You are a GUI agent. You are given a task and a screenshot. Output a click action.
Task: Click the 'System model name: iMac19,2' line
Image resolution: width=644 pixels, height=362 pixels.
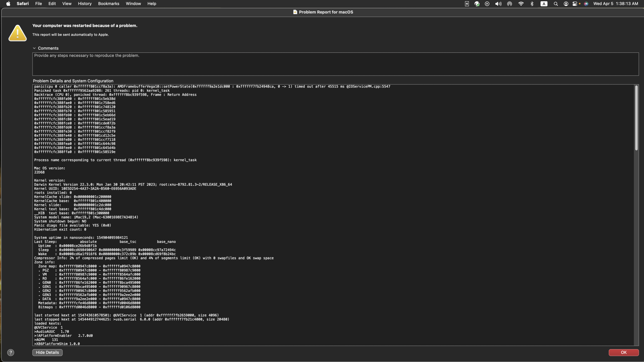point(86,217)
